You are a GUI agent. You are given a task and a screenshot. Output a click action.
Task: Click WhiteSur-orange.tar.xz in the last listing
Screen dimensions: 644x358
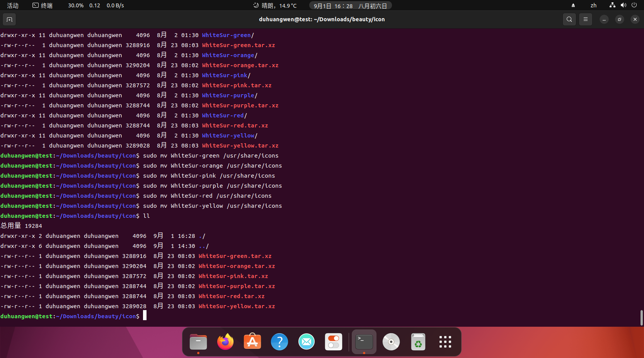[237, 266]
